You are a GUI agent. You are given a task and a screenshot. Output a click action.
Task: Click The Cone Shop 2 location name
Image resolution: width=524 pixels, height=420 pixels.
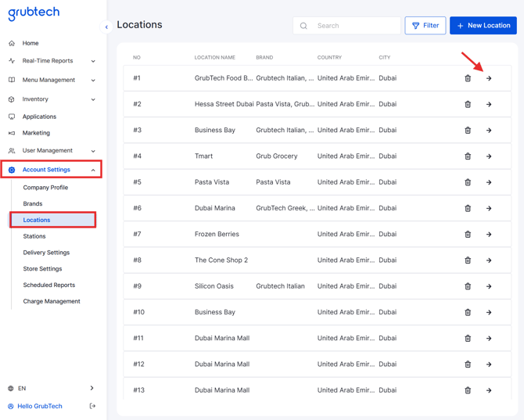[221, 260]
